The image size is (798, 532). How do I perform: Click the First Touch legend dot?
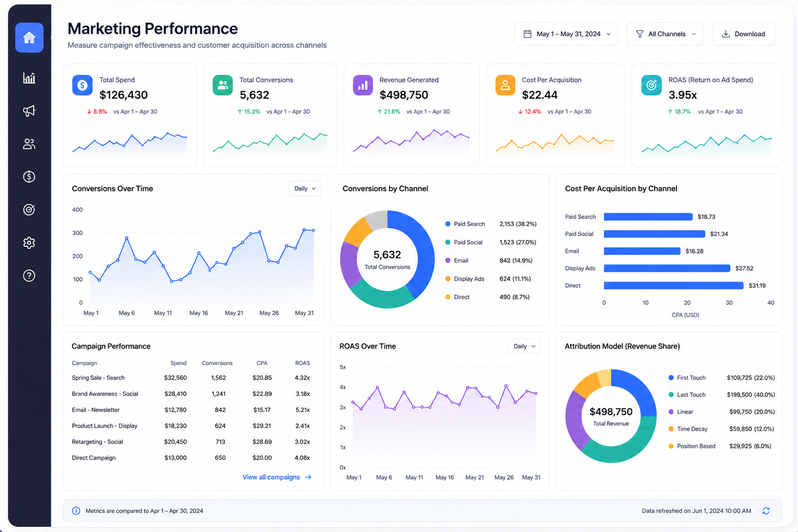coord(671,378)
